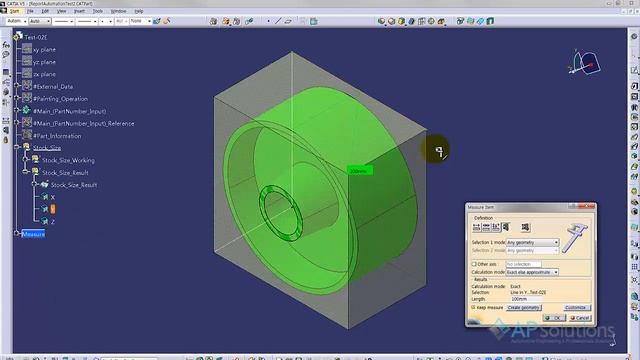640x360 pixels.
Task: Select #External_Data tree node
Action: point(53,87)
